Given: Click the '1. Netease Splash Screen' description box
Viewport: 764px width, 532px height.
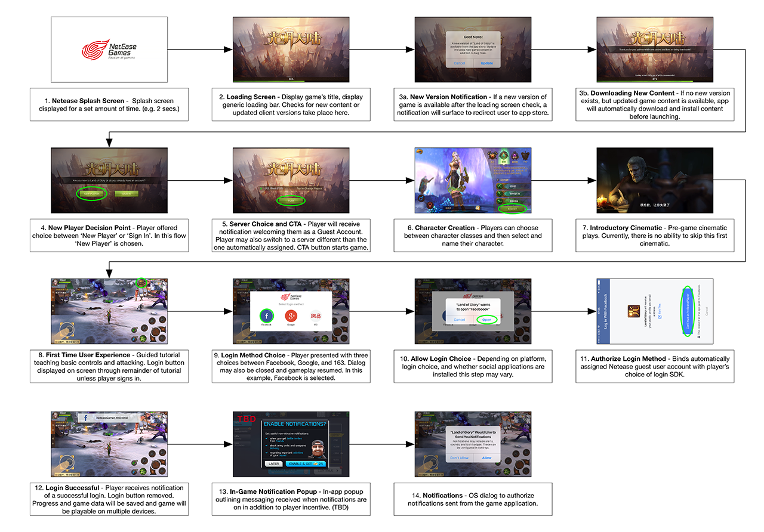Looking at the screenshot, I should (109, 104).
